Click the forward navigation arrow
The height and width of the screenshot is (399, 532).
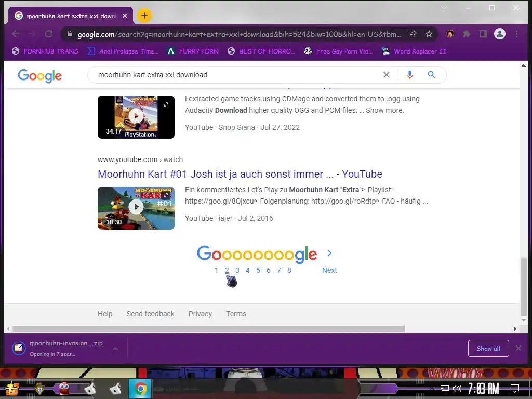(x=32, y=34)
